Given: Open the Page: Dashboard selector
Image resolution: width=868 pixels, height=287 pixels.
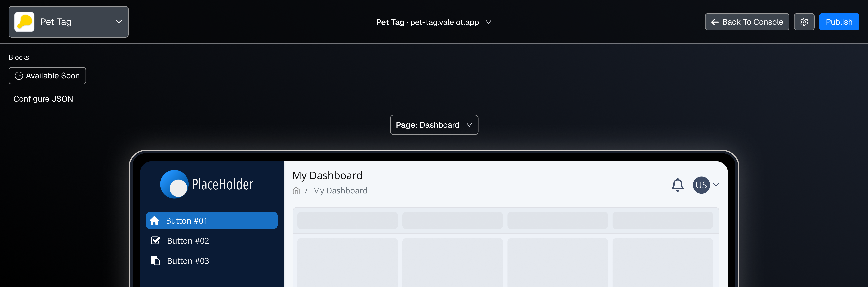Looking at the screenshot, I should (434, 125).
